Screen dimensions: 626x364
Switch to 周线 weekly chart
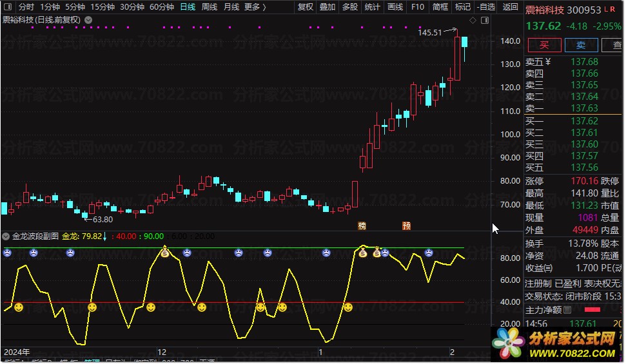tap(210, 7)
